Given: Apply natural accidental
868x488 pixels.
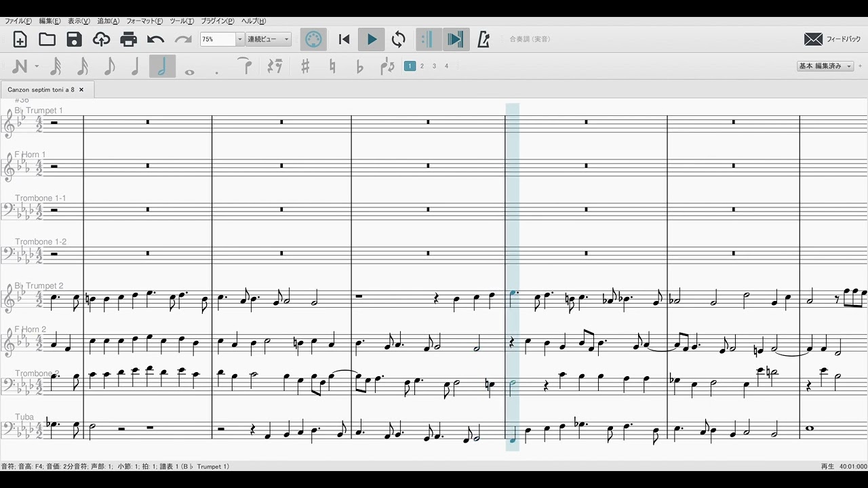Looking at the screenshot, I should 332,66.
